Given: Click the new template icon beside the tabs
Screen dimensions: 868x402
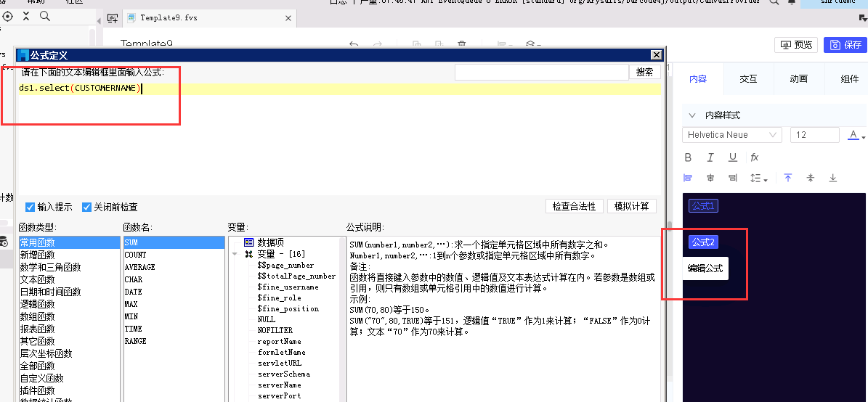Looking at the screenshot, I should pos(113,18).
